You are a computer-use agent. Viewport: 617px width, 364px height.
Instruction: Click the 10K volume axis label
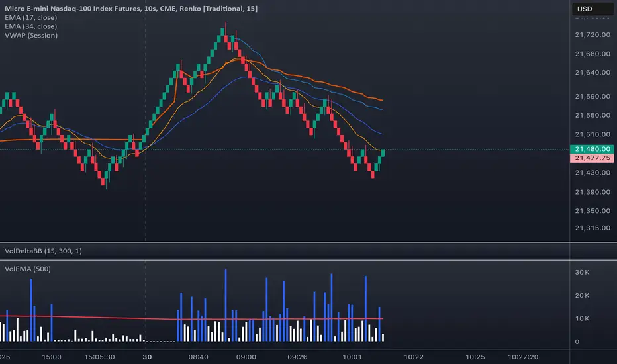coord(582,318)
